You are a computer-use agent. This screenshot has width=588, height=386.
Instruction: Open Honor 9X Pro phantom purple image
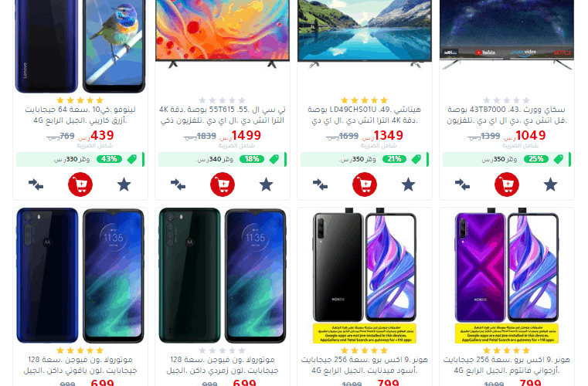coord(507,276)
